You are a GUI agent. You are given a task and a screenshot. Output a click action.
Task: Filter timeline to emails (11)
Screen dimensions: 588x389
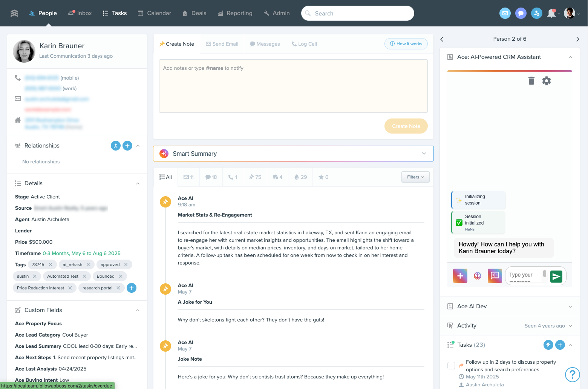188,177
